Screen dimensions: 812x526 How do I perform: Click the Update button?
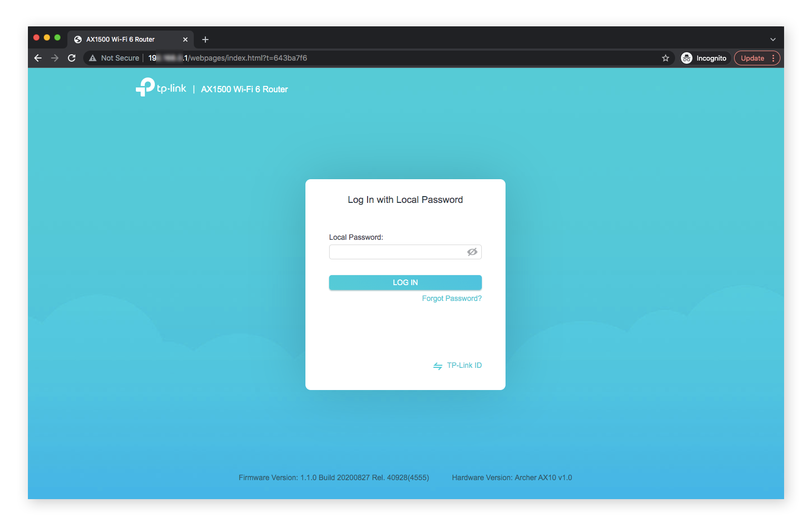pyautogui.click(x=752, y=58)
